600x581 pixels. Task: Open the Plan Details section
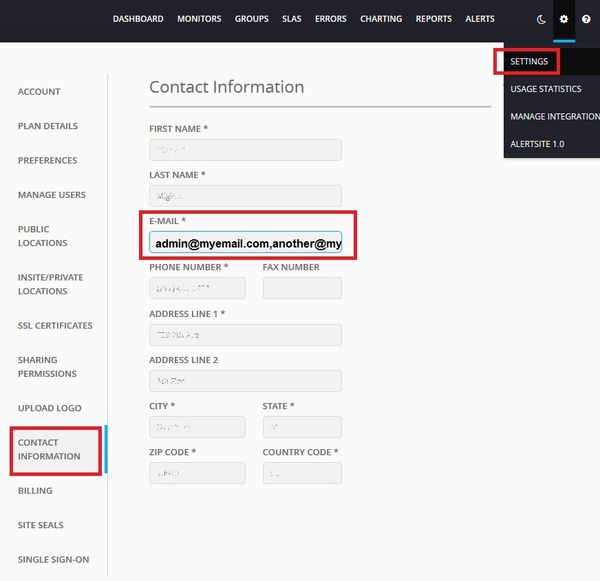pos(47,126)
